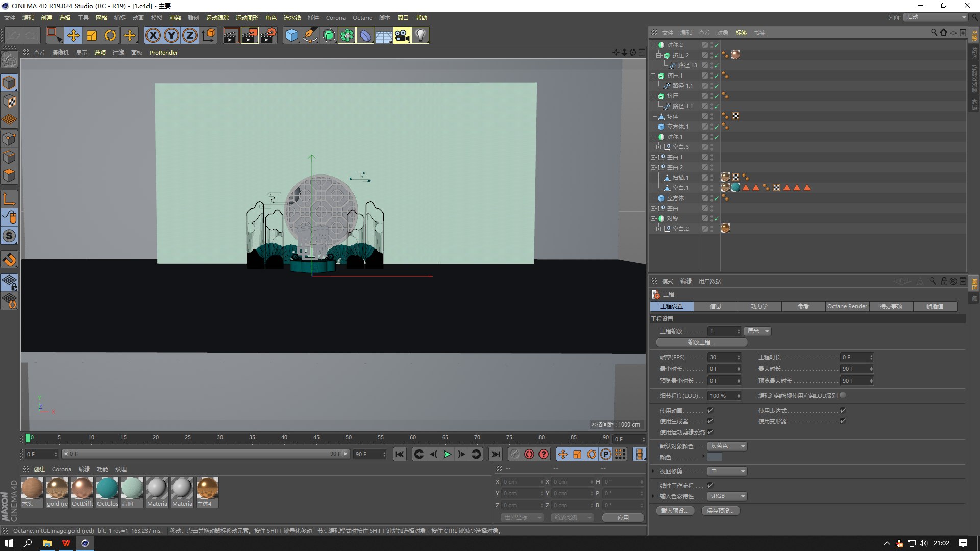
Task: Select the Rotate tool in top toolbar
Action: click(x=110, y=35)
